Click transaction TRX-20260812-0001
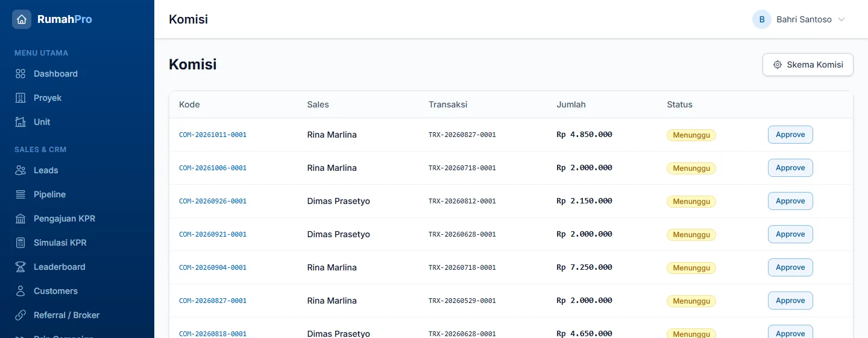This screenshot has width=868, height=338. (x=462, y=201)
